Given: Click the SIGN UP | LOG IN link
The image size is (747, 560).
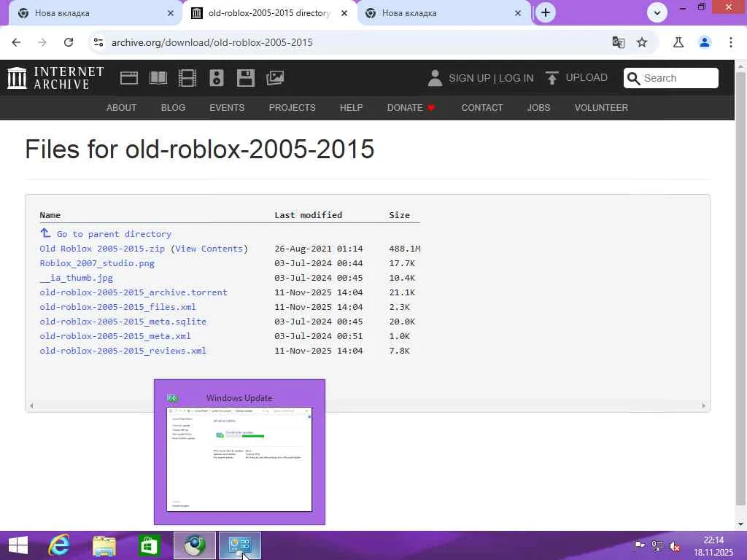Looking at the screenshot, I should click(491, 78).
